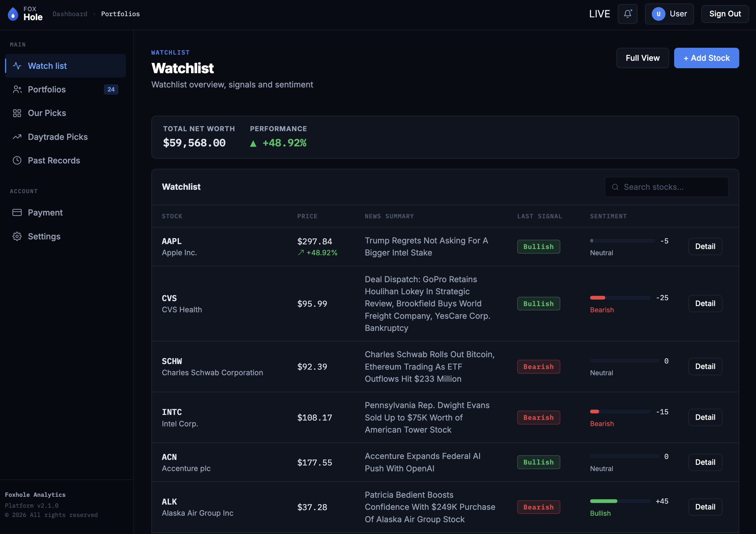Click the Accenture Expands Federal AI news
Image resolution: width=756 pixels, height=534 pixels.
click(422, 462)
